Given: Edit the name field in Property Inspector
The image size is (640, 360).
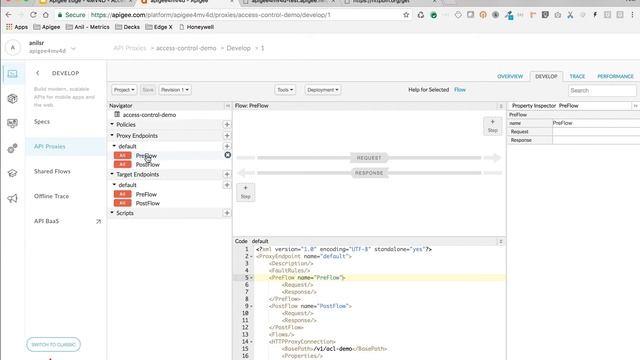Looking at the screenshot, I should pos(596,123).
